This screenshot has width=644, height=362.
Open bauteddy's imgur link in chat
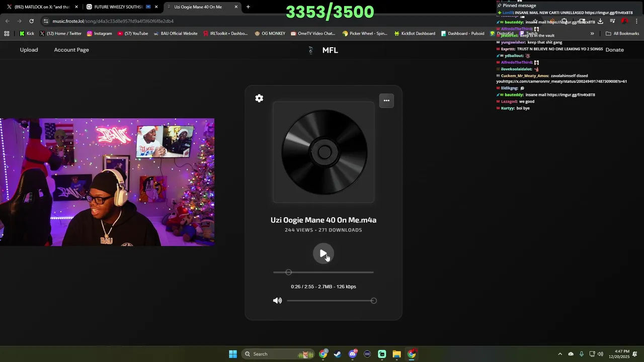click(571, 95)
